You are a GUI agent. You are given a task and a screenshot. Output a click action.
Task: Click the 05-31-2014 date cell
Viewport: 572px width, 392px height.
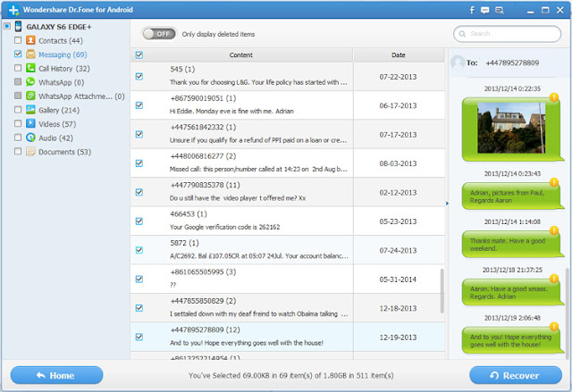398,279
